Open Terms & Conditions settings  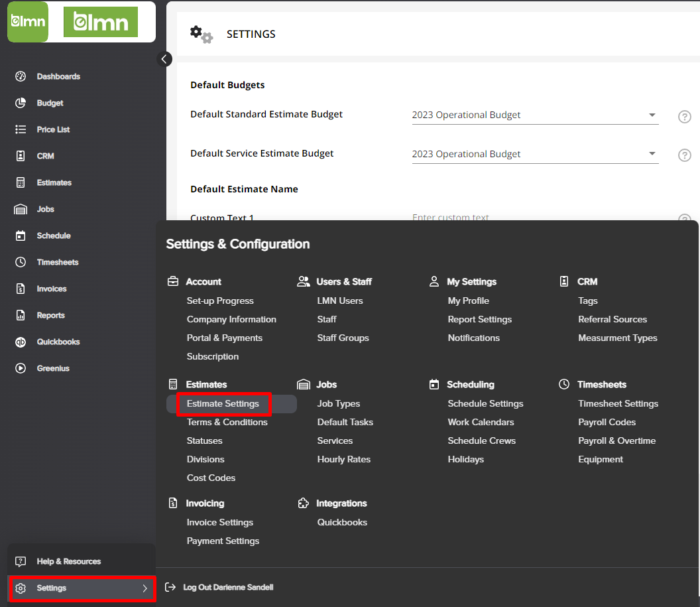pyautogui.click(x=227, y=422)
